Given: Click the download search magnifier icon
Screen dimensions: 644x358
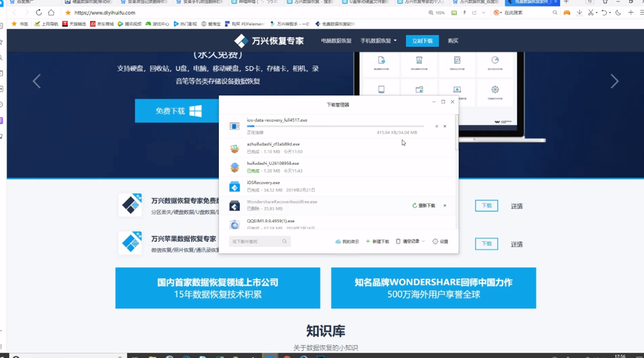Looking at the screenshot, I should pyautogui.click(x=284, y=242).
